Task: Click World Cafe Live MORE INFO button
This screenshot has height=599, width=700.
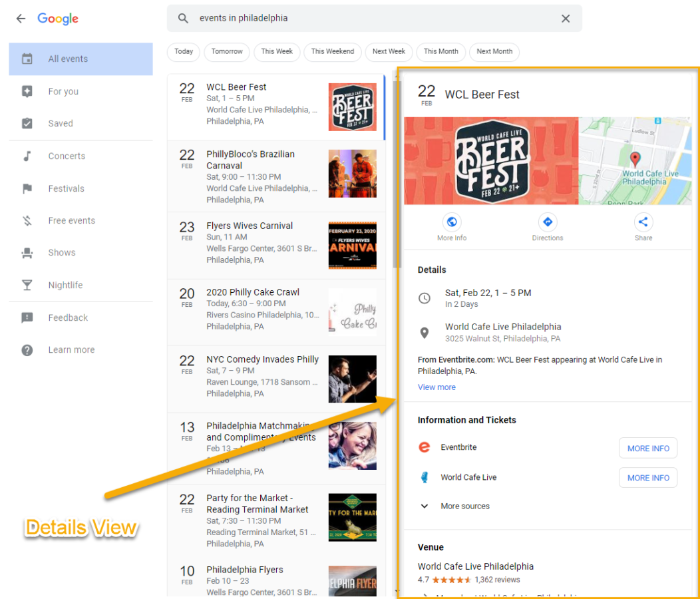Action: 647,478
